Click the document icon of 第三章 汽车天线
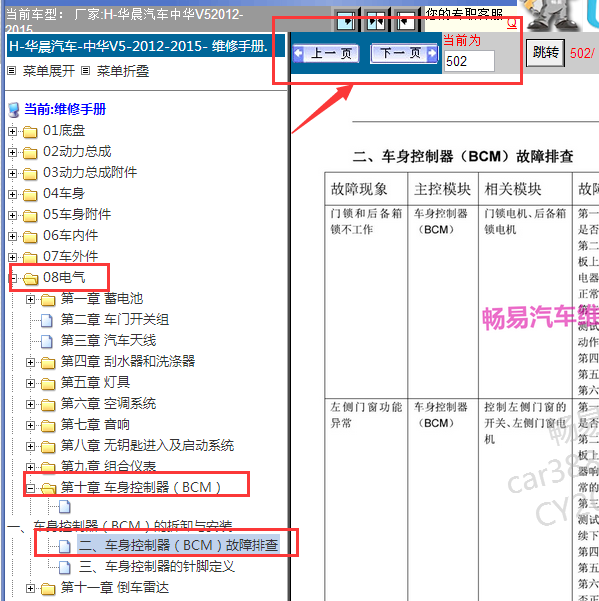This screenshot has width=599, height=601. tap(47, 341)
